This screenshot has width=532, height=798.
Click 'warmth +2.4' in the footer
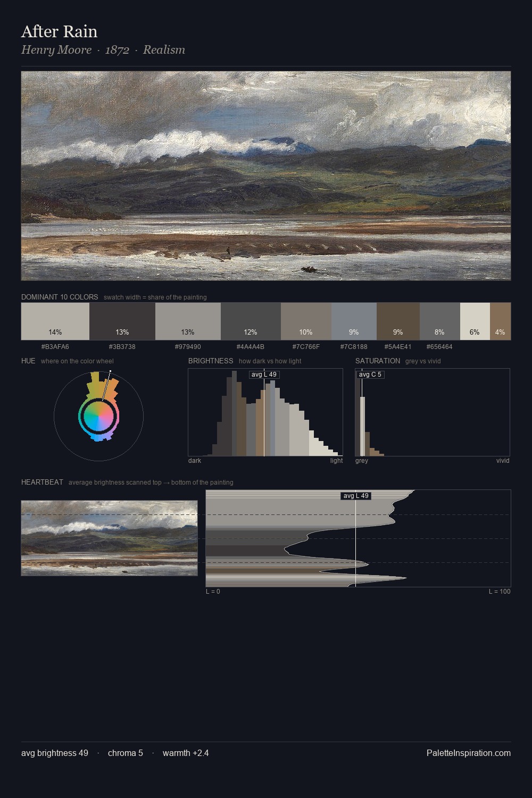coord(186,753)
